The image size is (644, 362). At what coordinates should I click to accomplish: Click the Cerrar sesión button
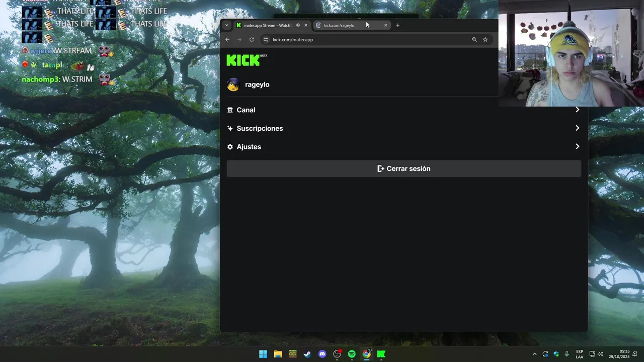tap(404, 169)
